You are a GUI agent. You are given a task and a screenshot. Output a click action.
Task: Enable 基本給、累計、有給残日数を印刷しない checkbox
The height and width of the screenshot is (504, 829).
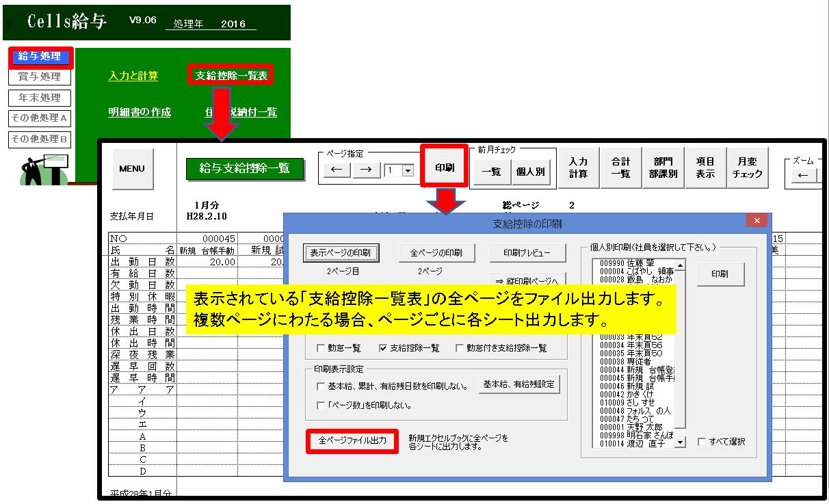[321, 386]
